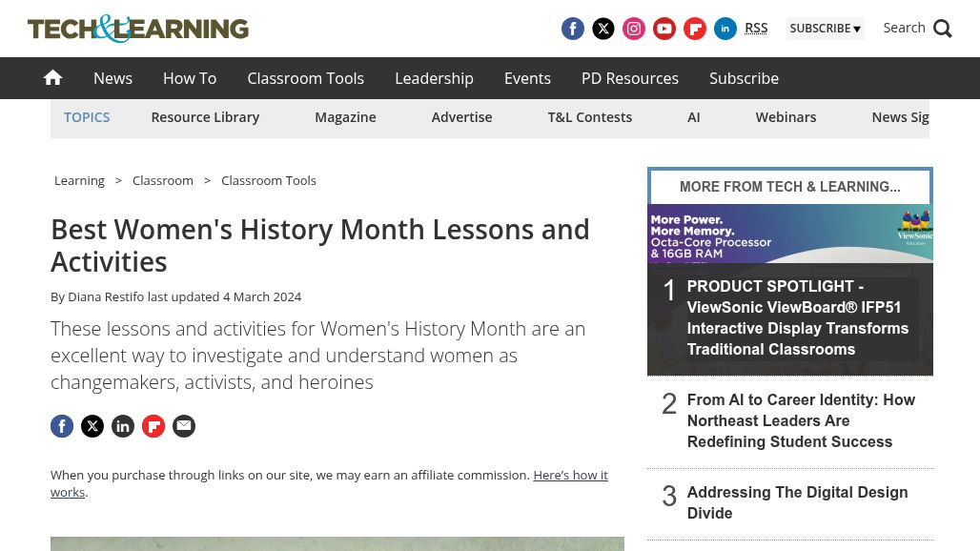The width and height of the screenshot is (980, 551).
Task: Click the header Instagram icon
Action: (x=634, y=29)
